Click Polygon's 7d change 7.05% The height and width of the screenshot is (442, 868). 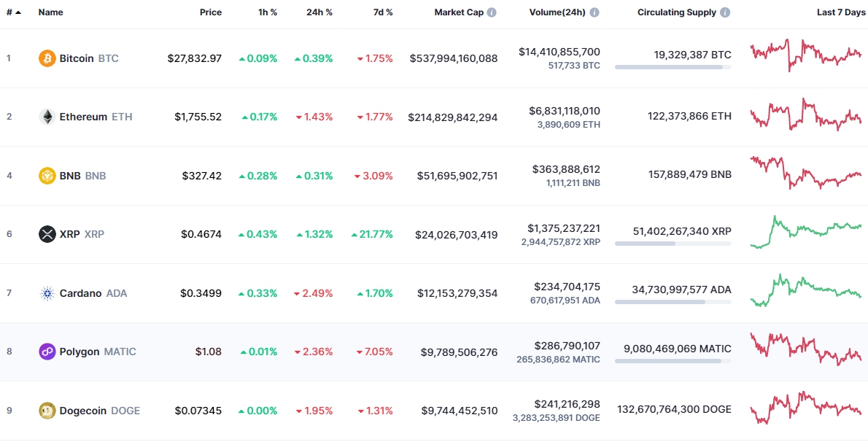[x=375, y=352]
